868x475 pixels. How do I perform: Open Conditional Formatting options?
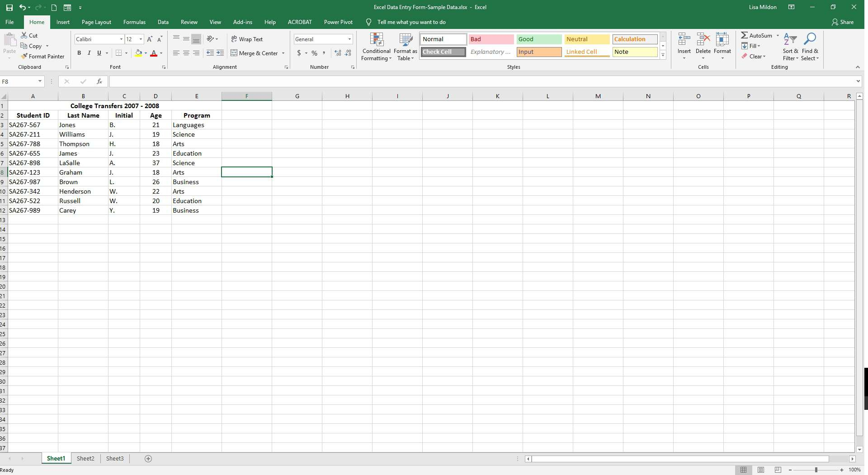[376, 47]
